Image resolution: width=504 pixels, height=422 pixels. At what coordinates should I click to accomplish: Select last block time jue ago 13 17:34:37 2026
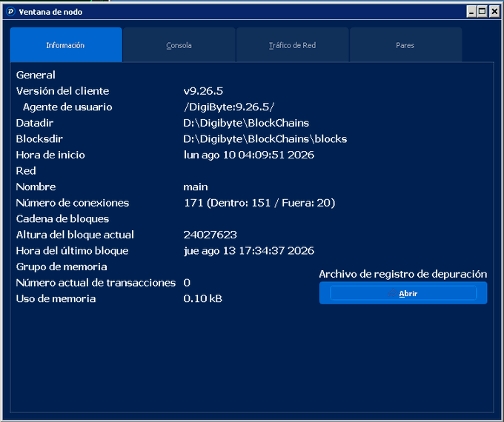249,251
